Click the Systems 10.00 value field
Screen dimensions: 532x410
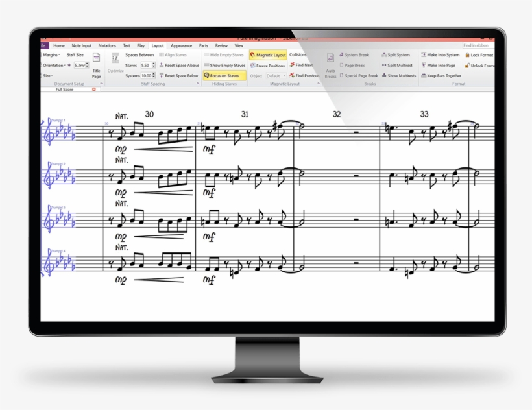[x=146, y=76]
